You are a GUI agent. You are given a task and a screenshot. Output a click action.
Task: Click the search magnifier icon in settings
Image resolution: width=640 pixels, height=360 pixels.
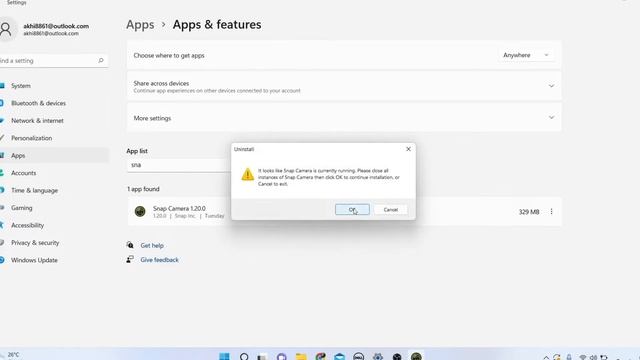101,60
